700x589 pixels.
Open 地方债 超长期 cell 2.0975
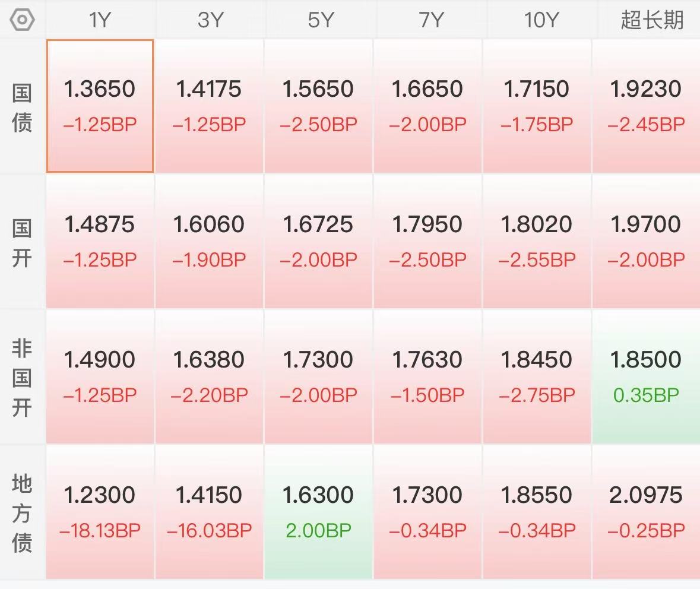click(646, 512)
